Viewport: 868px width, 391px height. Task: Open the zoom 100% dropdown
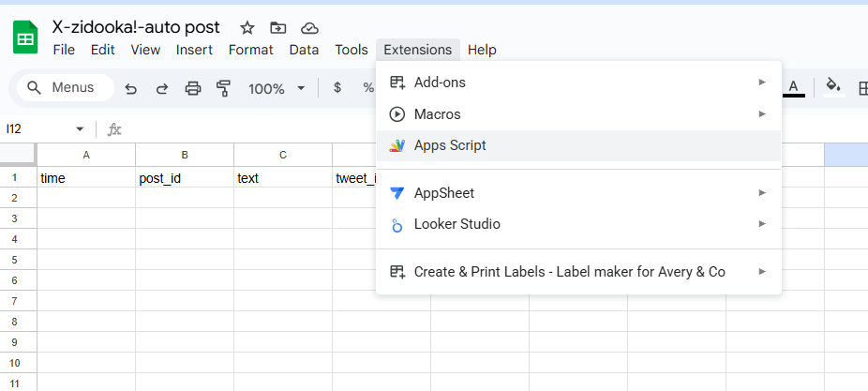(x=277, y=88)
